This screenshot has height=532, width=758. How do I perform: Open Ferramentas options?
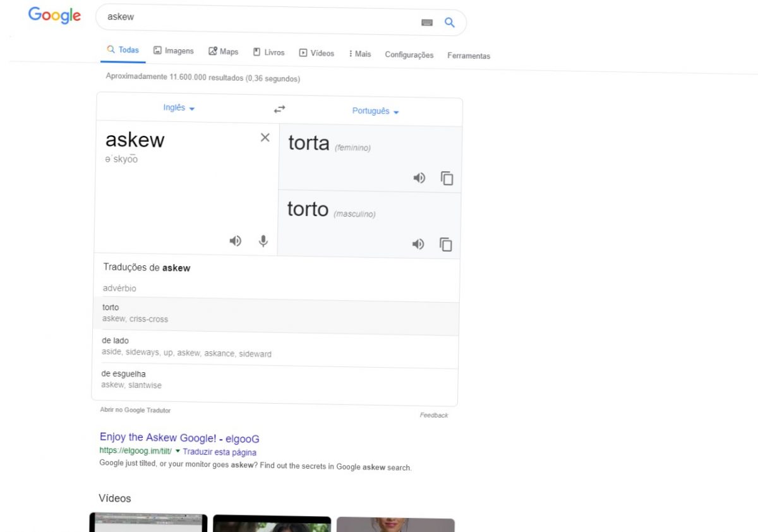pyautogui.click(x=469, y=56)
